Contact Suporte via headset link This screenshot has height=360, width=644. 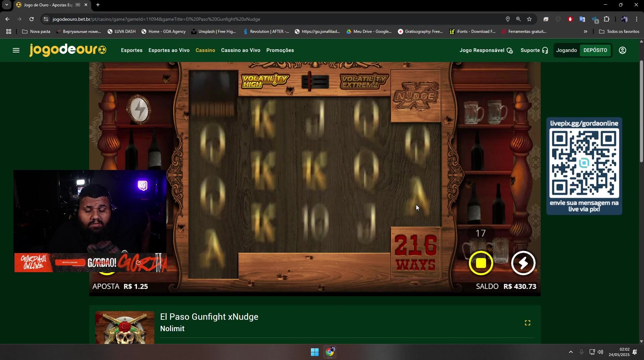coord(534,50)
